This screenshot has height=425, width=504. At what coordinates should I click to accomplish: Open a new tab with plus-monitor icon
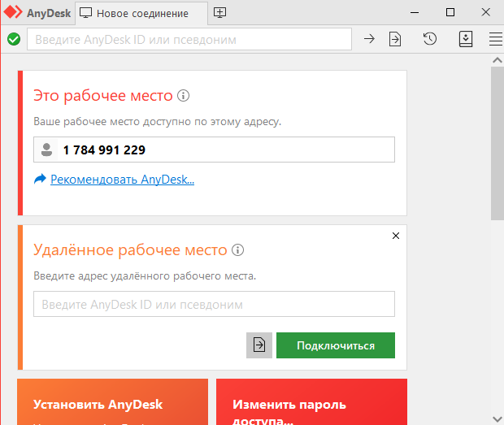[x=219, y=12]
